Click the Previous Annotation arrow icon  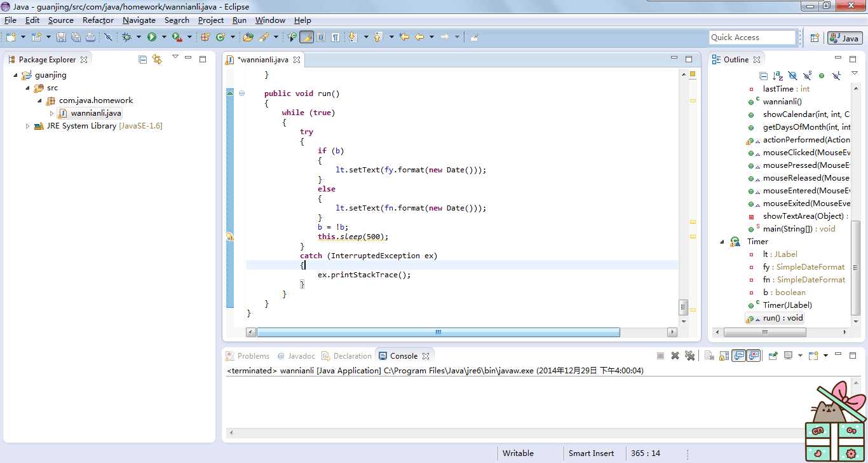pyautogui.click(x=377, y=38)
